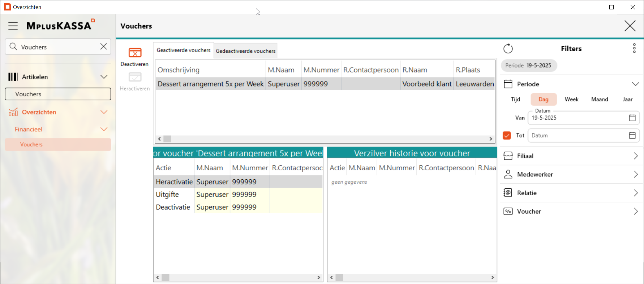Uncheck the Tot date checkbox
Image resolution: width=644 pixels, height=284 pixels.
pyautogui.click(x=507, y=135)
